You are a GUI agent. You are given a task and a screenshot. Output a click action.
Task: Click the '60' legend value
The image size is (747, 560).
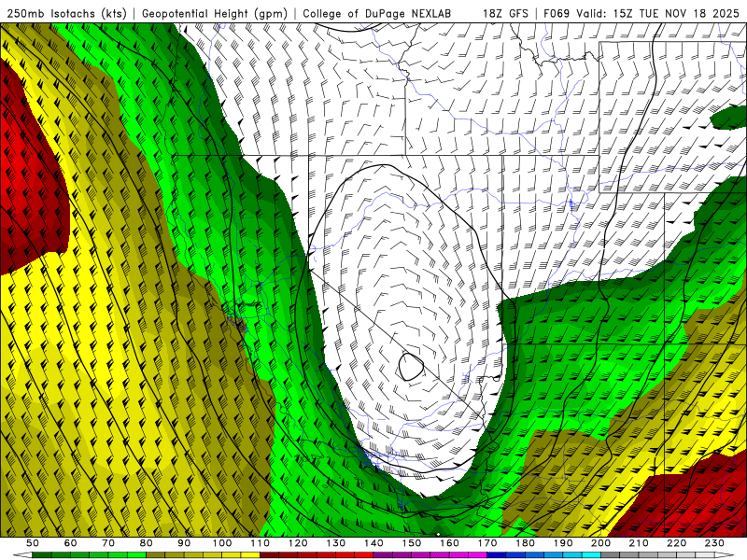71,543
